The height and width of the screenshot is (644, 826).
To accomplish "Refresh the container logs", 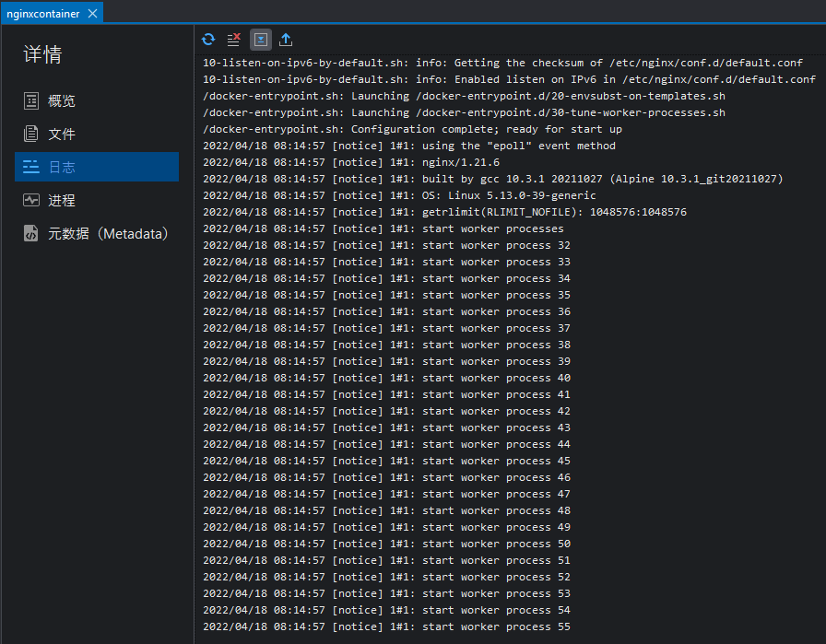I will coord(208,40).
